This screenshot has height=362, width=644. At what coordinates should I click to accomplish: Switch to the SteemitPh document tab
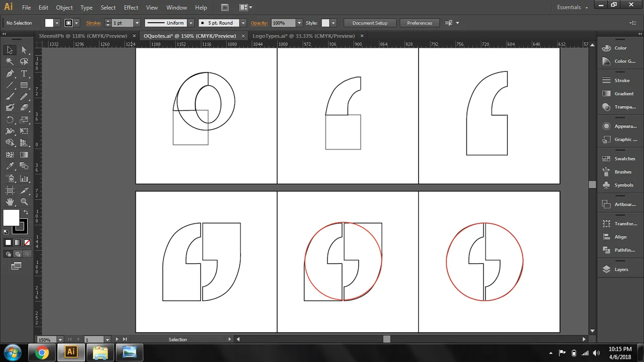[83, 36]
